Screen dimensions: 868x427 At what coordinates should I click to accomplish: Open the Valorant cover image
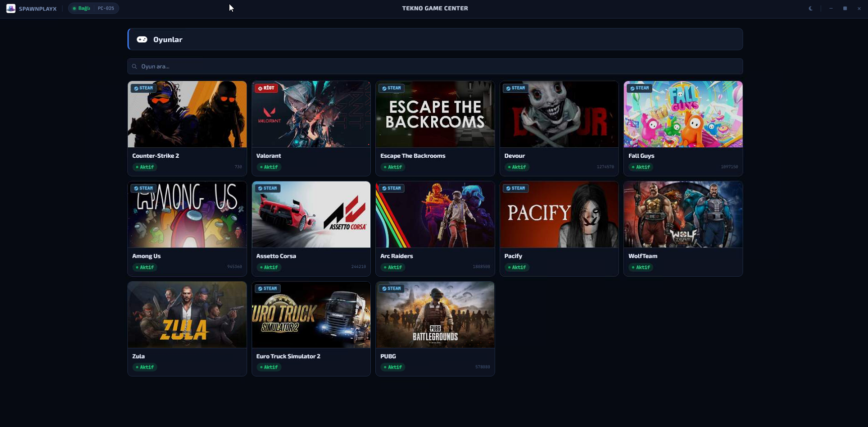[311, 114]
